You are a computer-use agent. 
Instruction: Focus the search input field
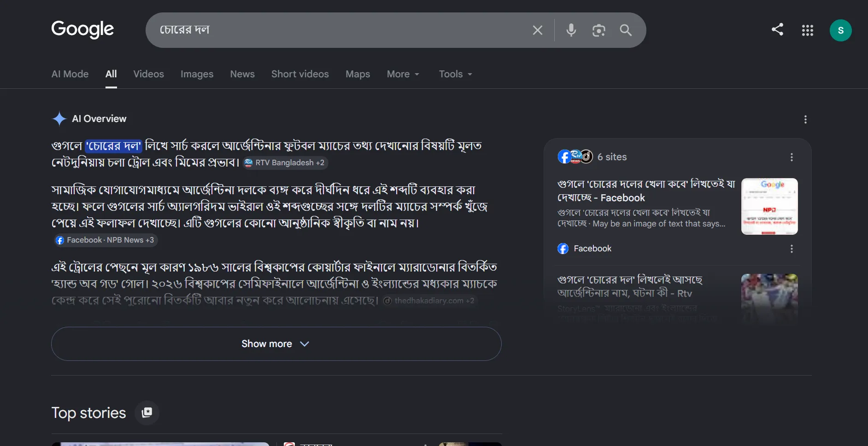click(341, 30)
